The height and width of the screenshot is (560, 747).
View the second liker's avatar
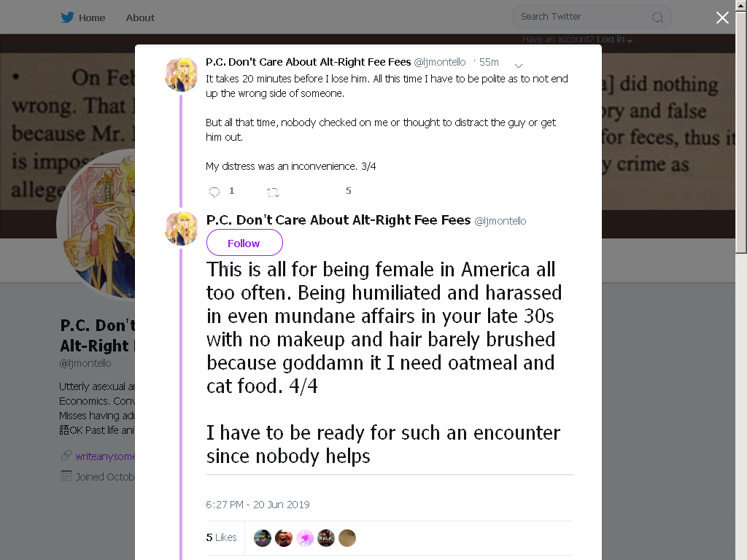(284, 538)
